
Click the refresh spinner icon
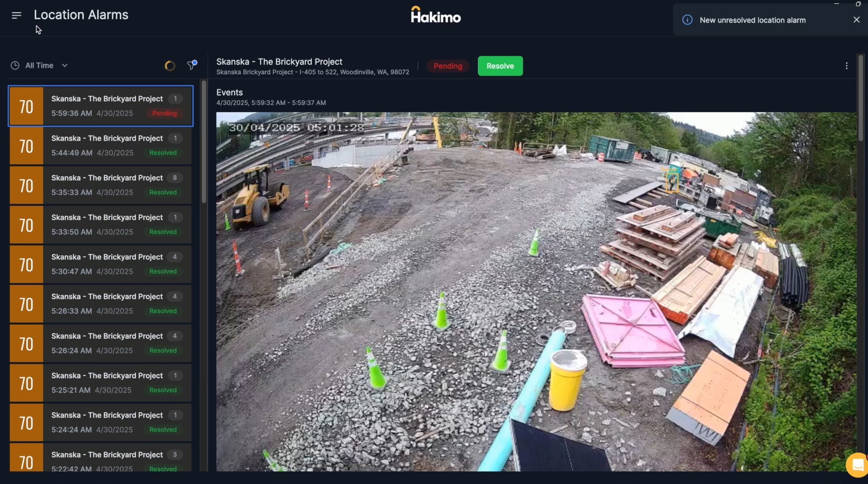170,66
